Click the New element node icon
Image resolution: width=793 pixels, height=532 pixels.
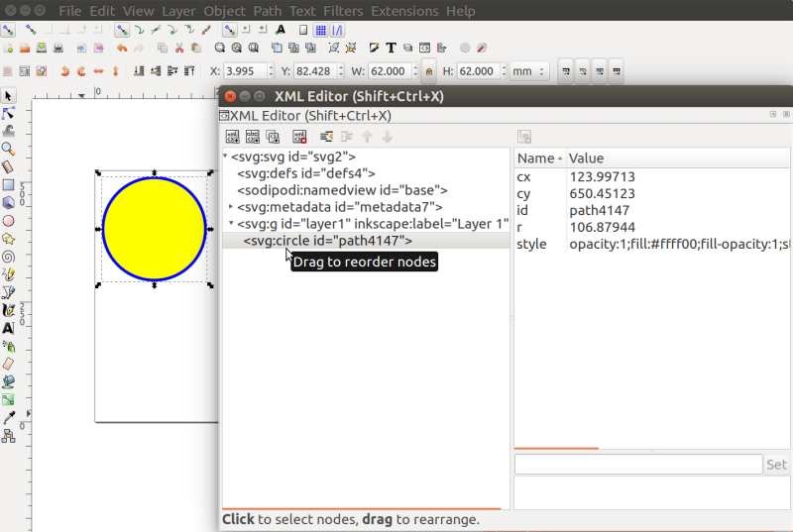(x=232, y=137)
